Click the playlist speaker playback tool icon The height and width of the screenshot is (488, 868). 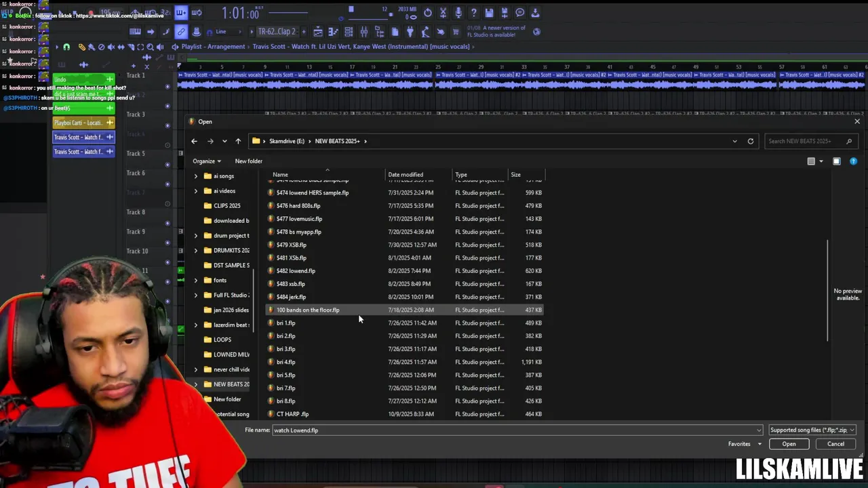[160, 47]
